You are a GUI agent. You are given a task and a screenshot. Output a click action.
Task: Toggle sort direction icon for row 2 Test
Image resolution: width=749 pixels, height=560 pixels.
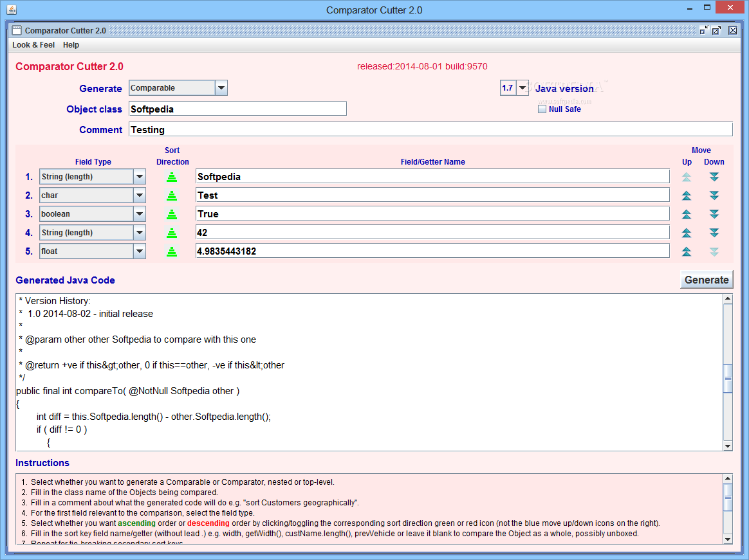pos(172,195)
